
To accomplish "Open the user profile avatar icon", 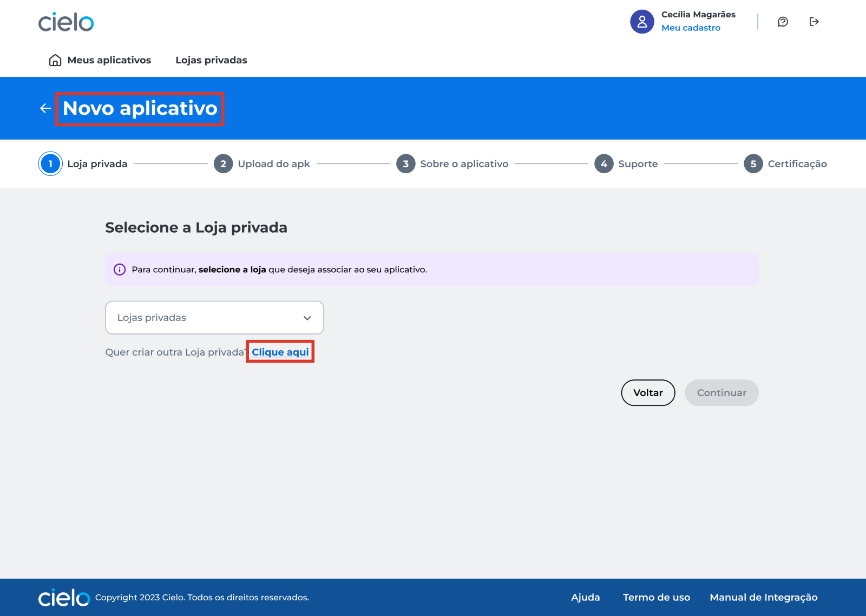I will (642, 22).
